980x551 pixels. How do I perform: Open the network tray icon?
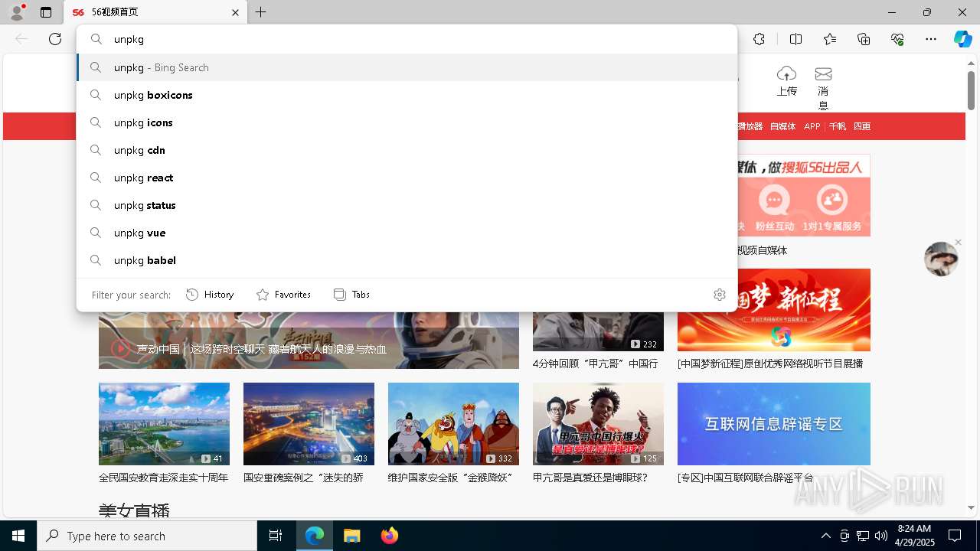[863, 536]
